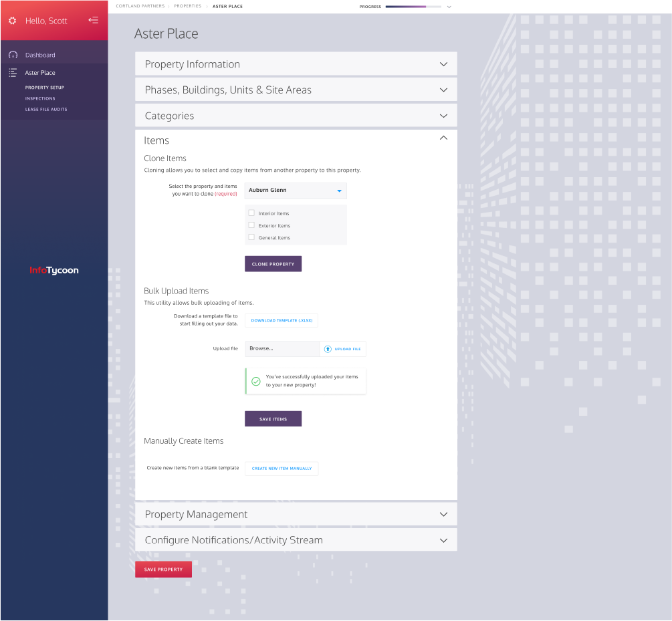The width and height of the screenshot is (672, 621).
Task: Click the InfoTycoon logo
Action: click(x=54, y=271)
